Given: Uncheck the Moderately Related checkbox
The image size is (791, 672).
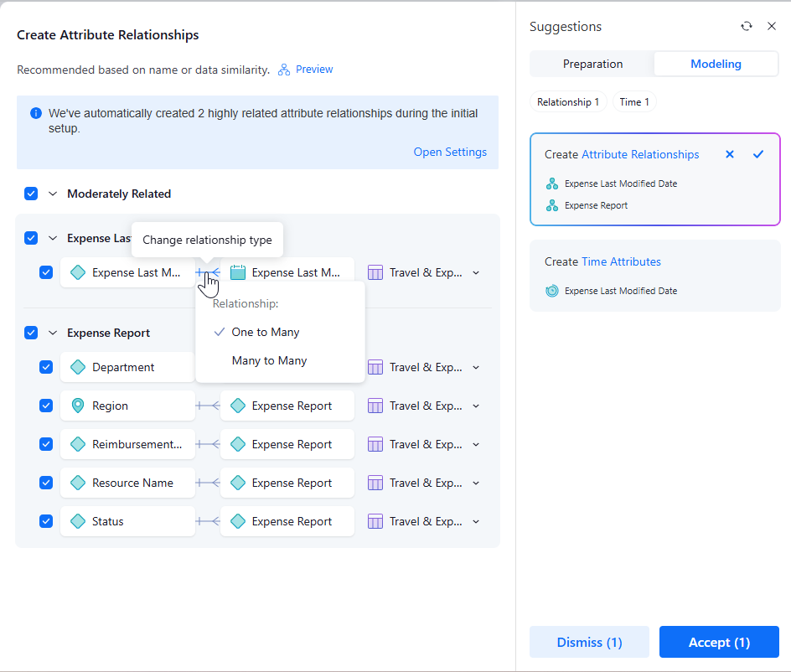Looking at the screenshot, I should (31, 194).
